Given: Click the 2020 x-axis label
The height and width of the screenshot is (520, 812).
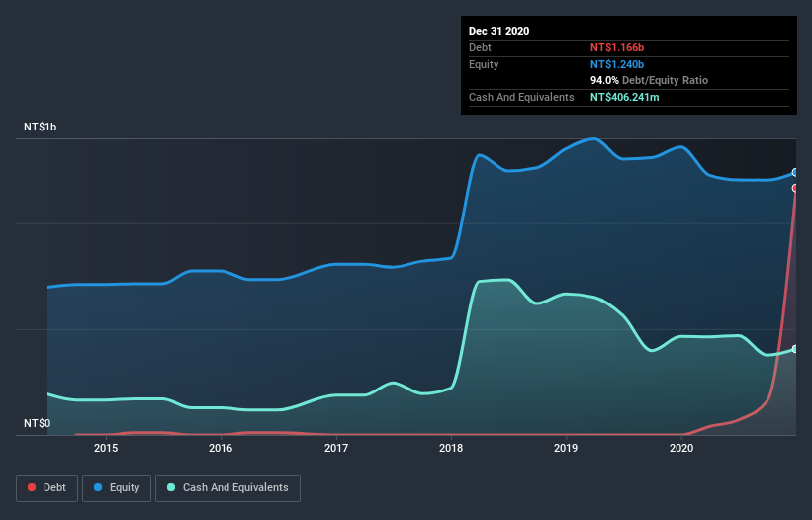Looking at the screenshot, I should click(681, 448).
